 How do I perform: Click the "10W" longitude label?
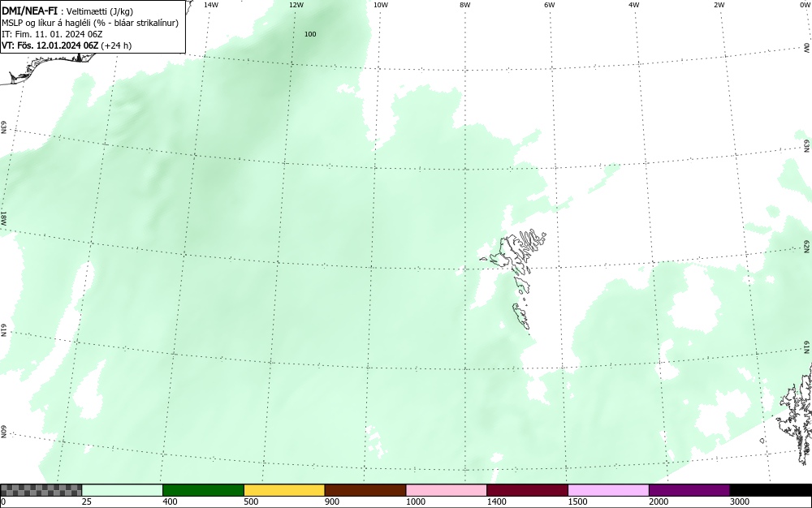click(381, 5)
